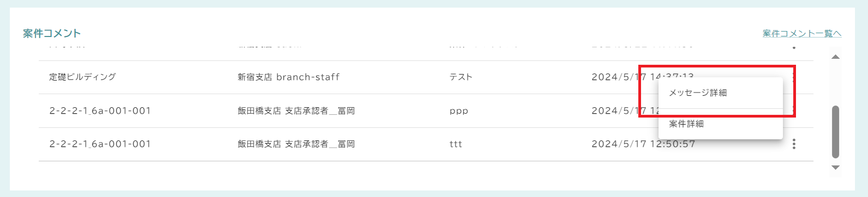
Task: Click the ppp comment cell
Action: click(459, 111)
